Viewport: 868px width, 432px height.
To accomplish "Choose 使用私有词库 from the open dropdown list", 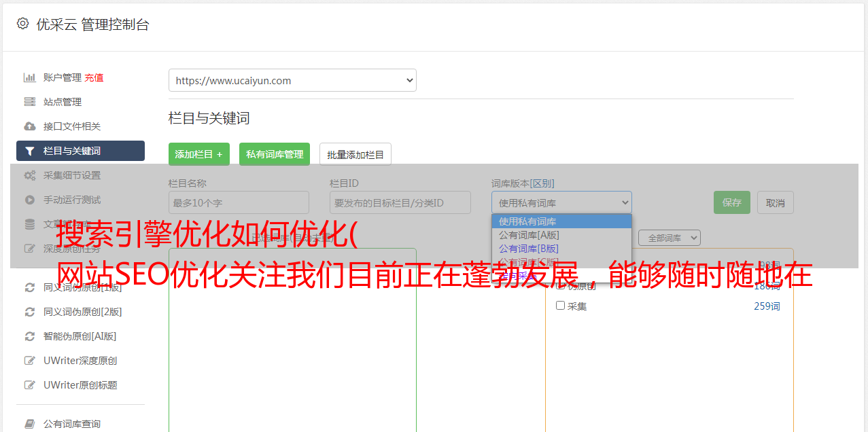I will 561,221.
